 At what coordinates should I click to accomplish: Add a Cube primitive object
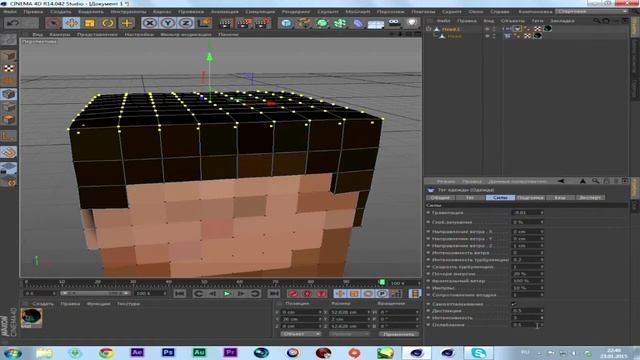click(x=286, y=23)
